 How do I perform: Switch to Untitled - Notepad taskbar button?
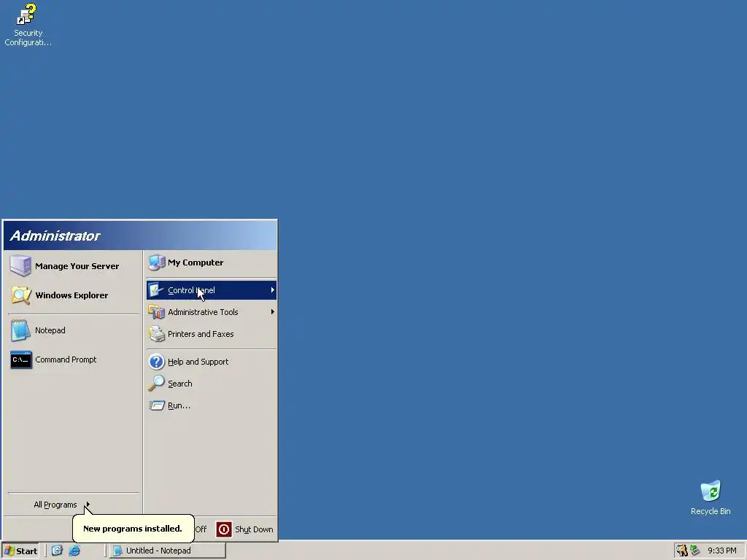pyautogui.click(x=168, y=551)
